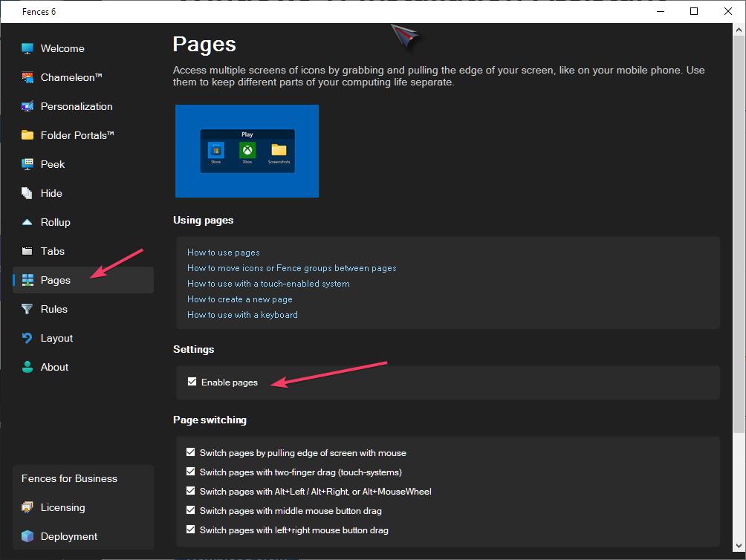Click the Folder Portals folder icon
Screen dimensions: 746x560
click(27, 135)
